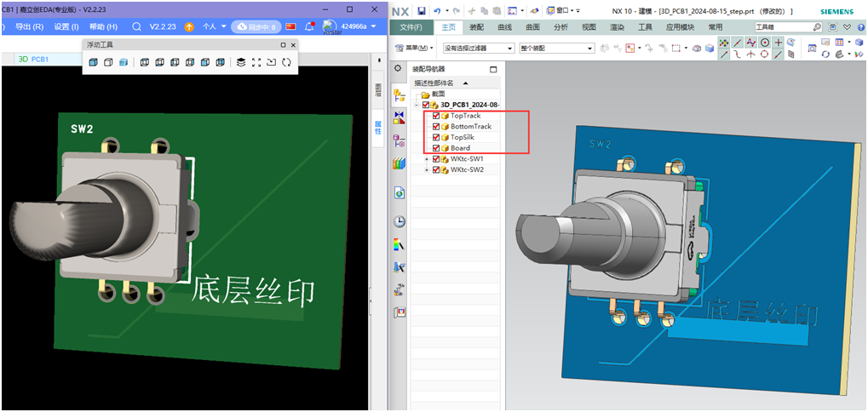Open the Assembly Navigator sidebar icon

[400, 95]
